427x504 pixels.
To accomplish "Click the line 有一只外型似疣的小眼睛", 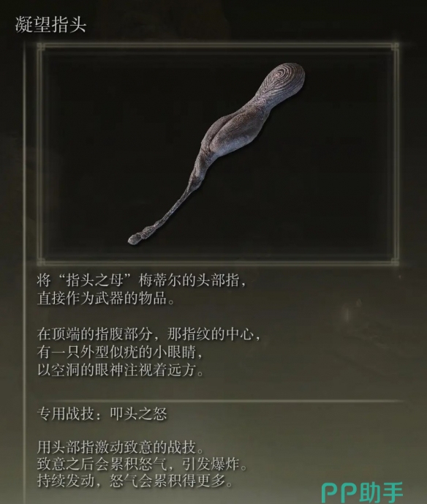I will point(120,353).
